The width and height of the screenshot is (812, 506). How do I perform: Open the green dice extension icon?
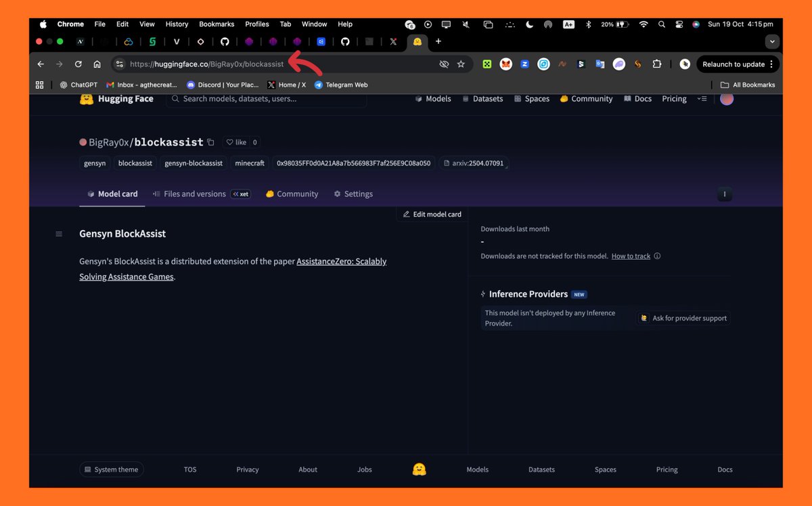point(487,64)
